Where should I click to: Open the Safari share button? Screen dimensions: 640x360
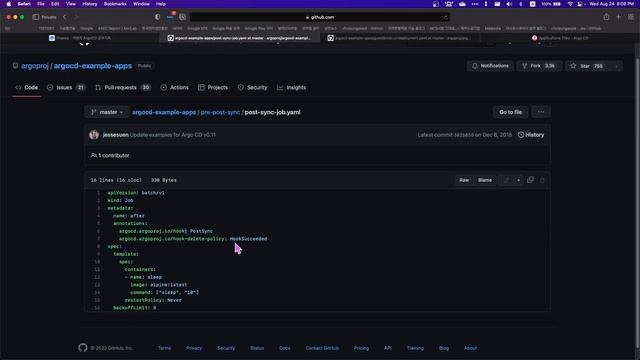tap(606, 17)
